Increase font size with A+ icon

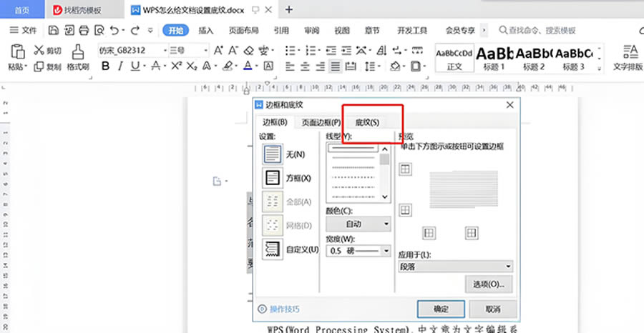tap(218, 51)
